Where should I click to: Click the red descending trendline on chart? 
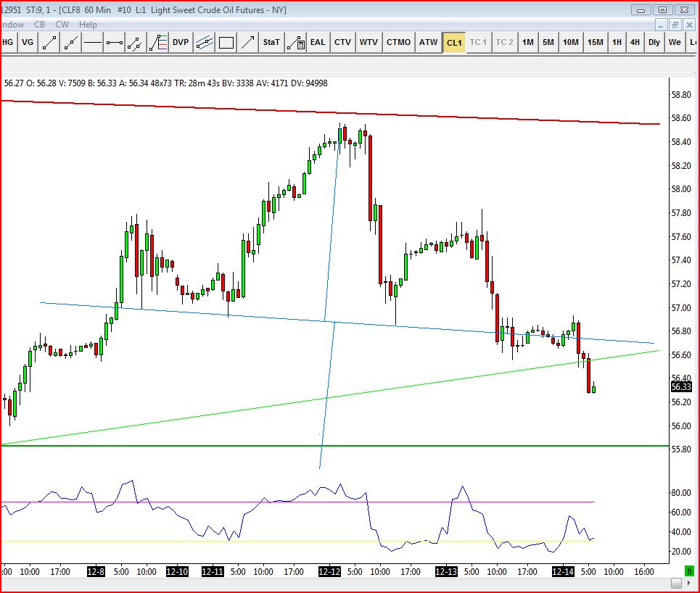pyautogui.click(x=330, y=112)
